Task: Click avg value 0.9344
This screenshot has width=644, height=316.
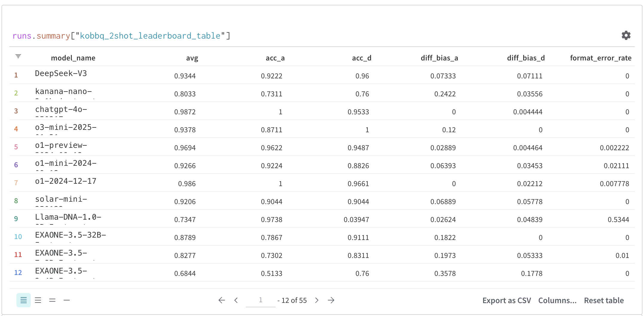Action: tap(185, 76)
